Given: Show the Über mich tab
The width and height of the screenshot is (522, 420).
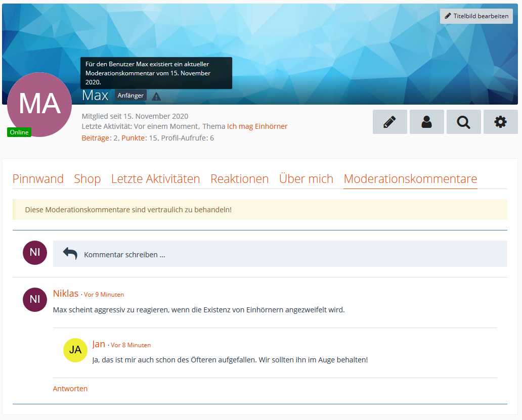Looking at the screenshot, I should [306, 179].
